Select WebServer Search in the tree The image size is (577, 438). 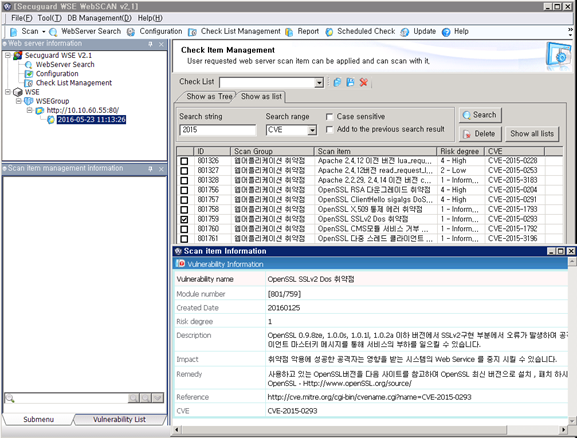(x=65, y=64)
